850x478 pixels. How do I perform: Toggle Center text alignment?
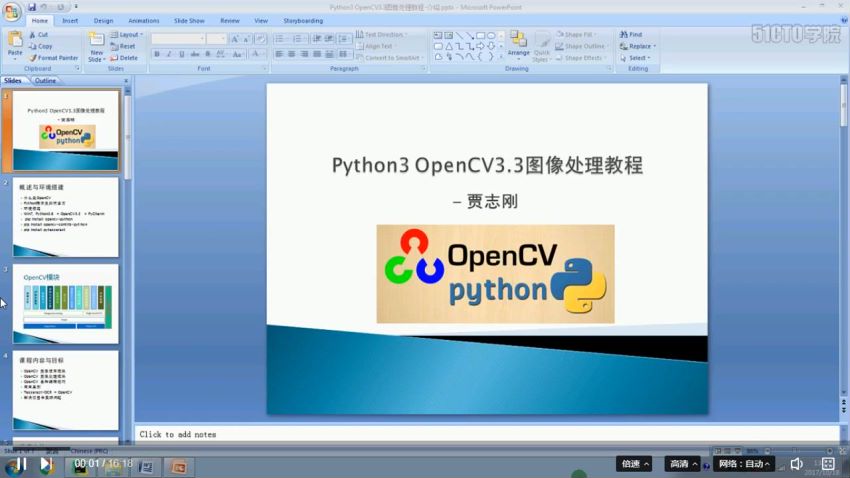coord(292,54)
